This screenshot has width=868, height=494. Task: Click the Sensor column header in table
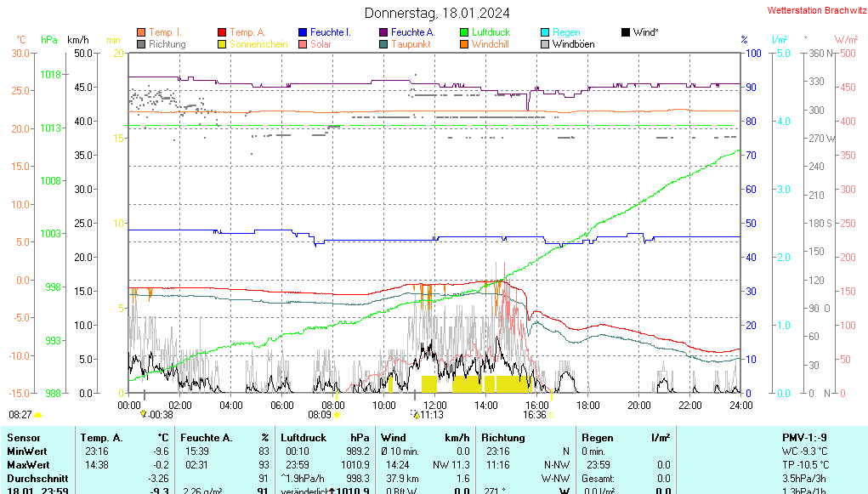(x=23, y=437)
